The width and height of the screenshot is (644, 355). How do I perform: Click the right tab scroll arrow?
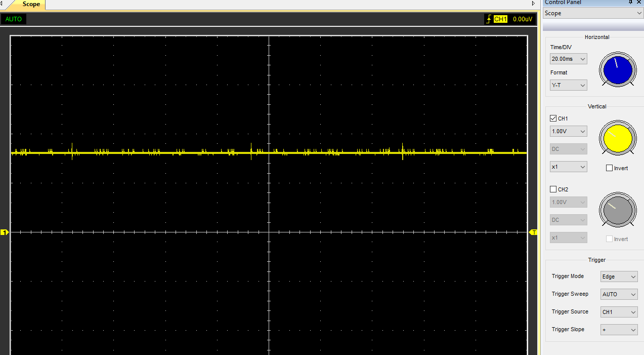pyautogui.click(x=533, y=4)
